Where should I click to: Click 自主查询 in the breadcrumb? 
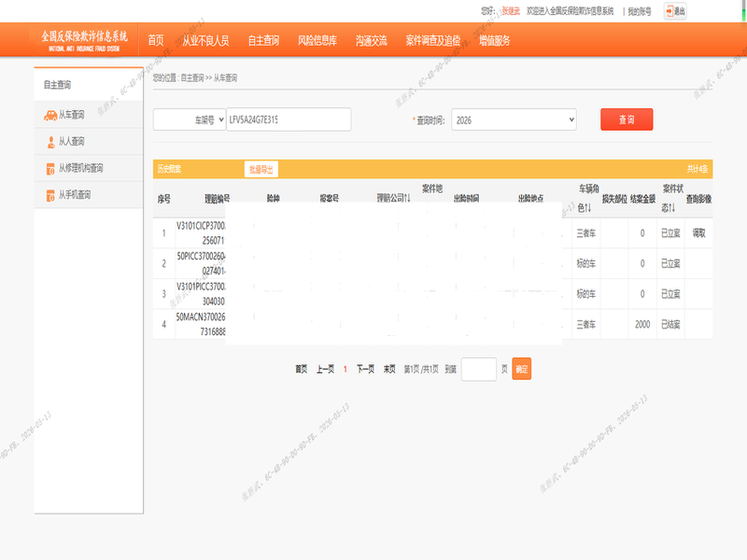[x=192, y=77]
